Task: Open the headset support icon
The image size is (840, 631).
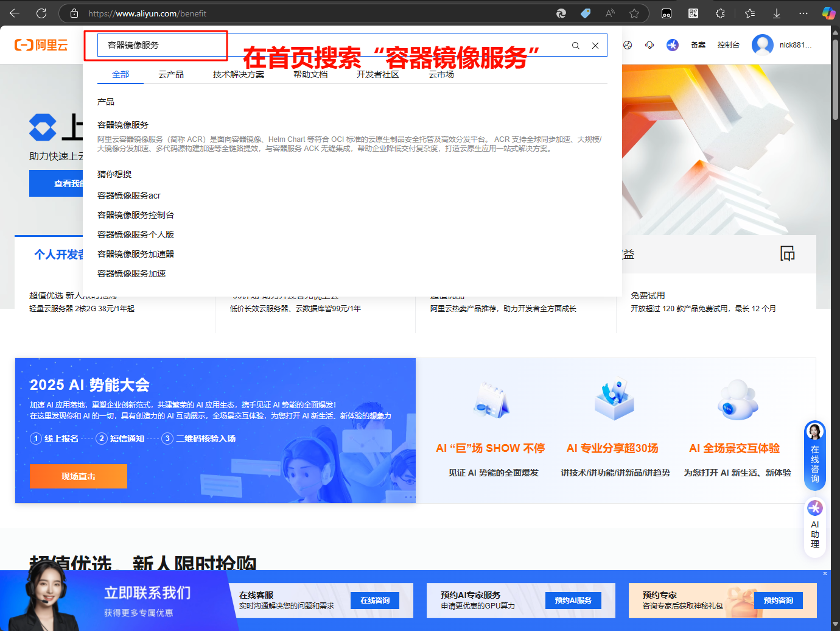Action: (x=649, y=45)
